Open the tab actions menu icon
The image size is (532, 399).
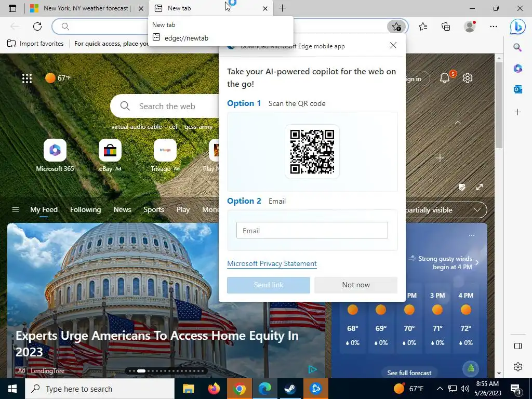click(12, 8)
